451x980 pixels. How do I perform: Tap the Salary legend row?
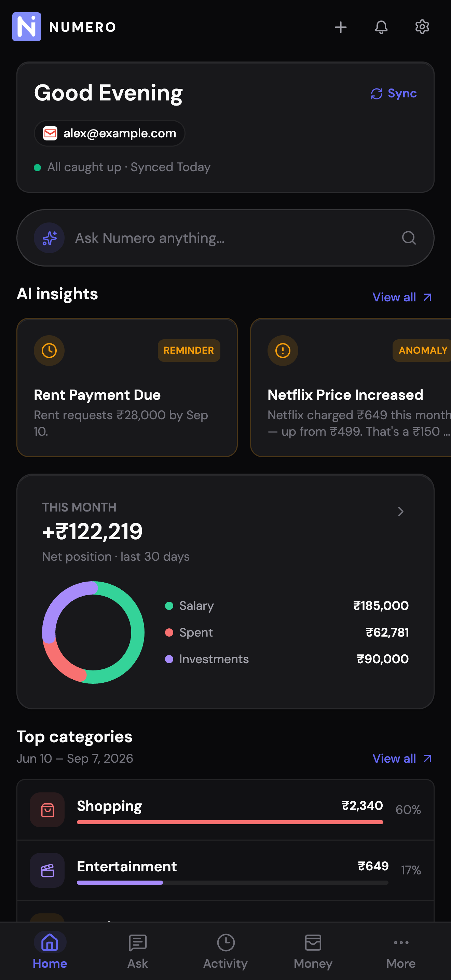tap(287, 605)
